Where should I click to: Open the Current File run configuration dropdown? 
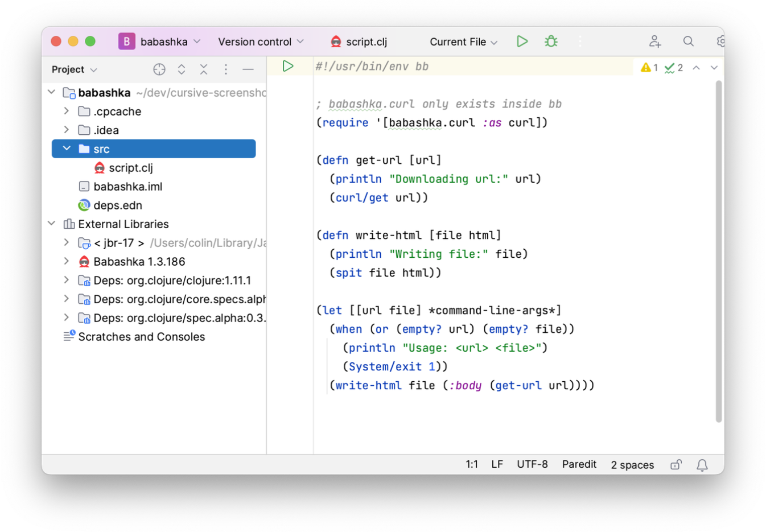coord(464,42)
